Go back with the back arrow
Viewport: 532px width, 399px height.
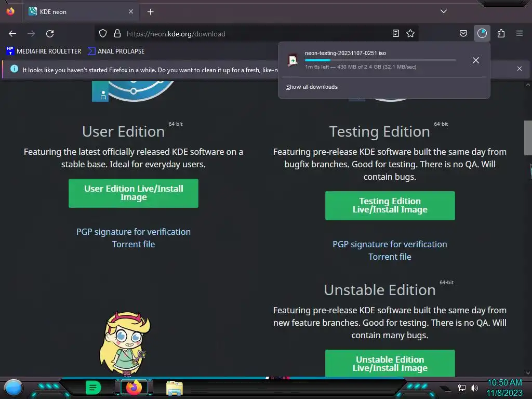point(12,34)
